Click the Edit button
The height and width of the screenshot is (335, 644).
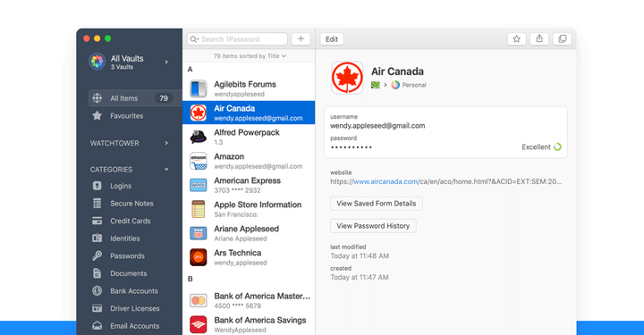coord(332,39)
